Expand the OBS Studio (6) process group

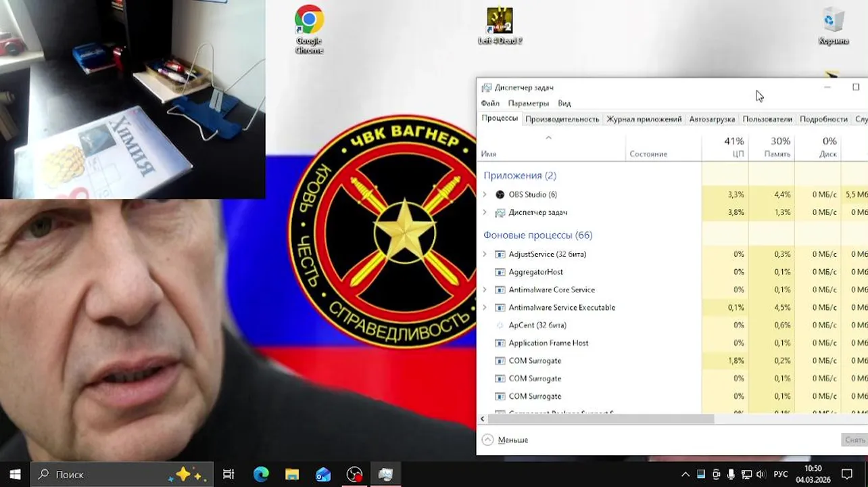(x=484, y=194)
